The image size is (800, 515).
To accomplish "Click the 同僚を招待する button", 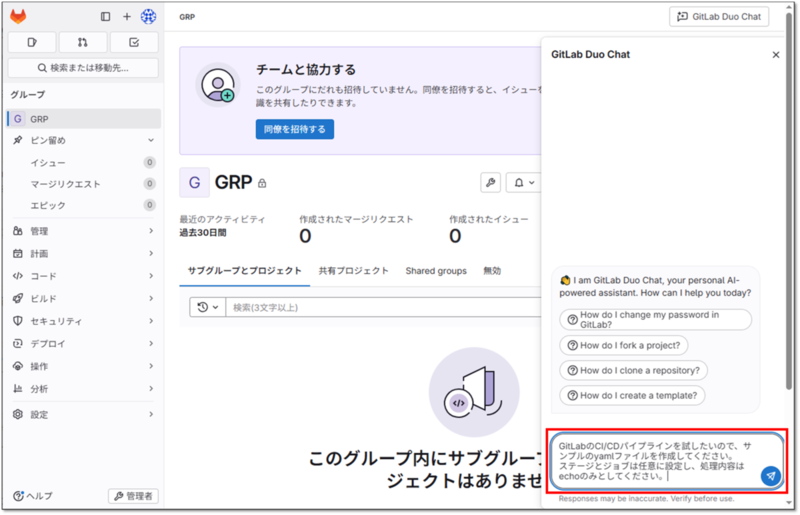I will [295, 129].
